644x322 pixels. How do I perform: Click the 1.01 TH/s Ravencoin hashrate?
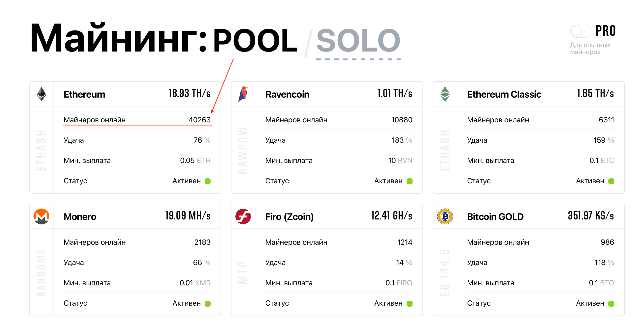tap(395, 93)
